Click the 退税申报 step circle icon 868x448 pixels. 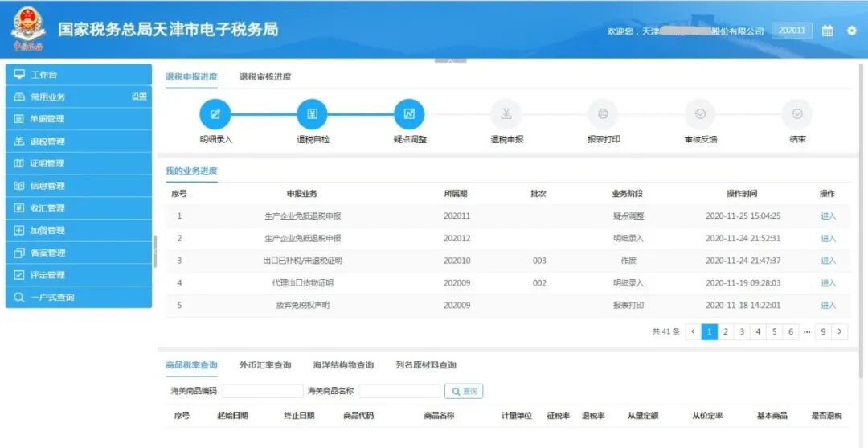pos(506,115)
